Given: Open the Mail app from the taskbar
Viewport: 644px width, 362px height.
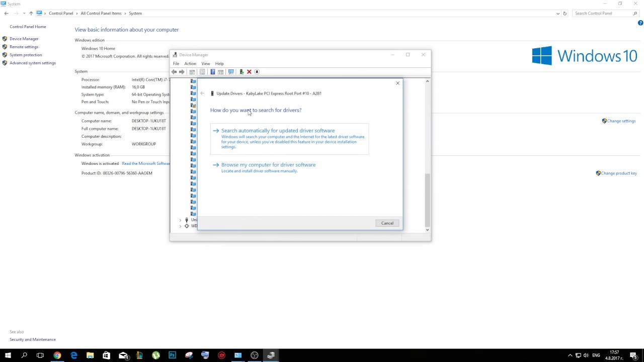Looking at the screenshot, I should [x=123, y=355].
